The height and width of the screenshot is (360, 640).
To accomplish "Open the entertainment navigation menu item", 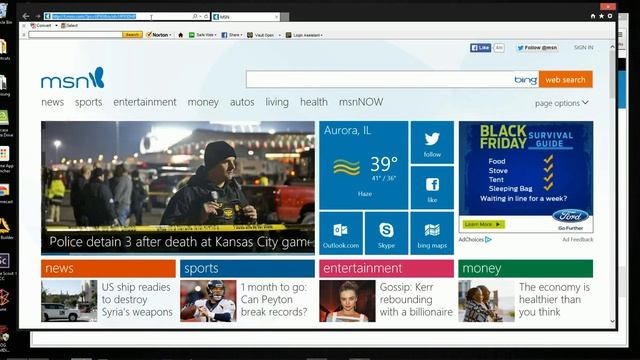I will 145,102.
